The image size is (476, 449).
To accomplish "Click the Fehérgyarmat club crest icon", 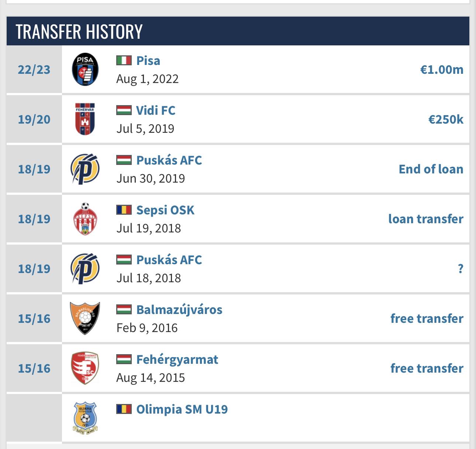I will pos(85,368).
